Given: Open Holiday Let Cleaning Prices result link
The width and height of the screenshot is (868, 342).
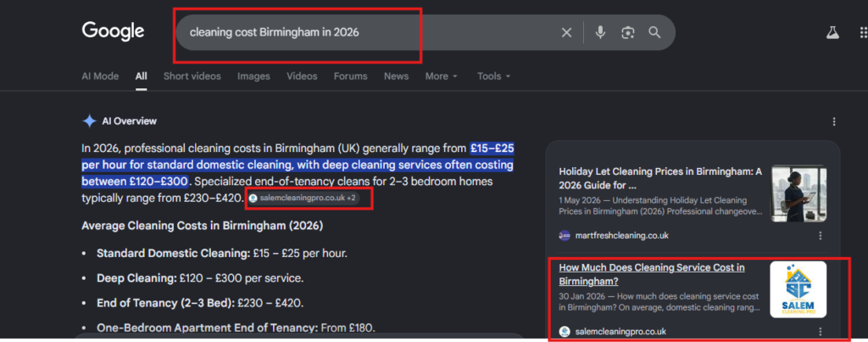Looking at the screenshot, I should click(x=660, y=178).
